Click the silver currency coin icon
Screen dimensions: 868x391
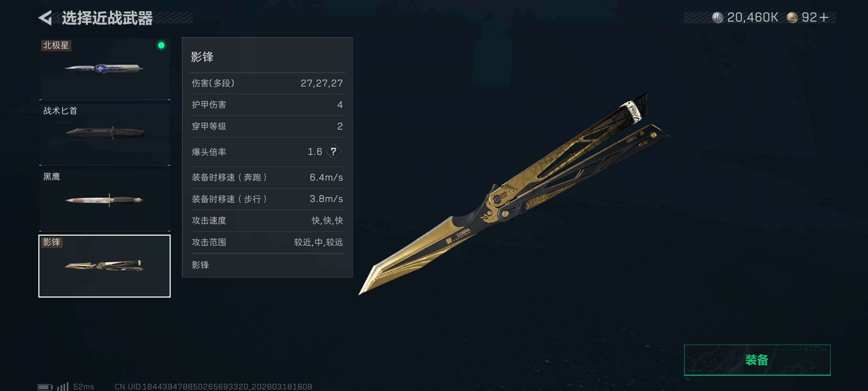pos(717,18)
